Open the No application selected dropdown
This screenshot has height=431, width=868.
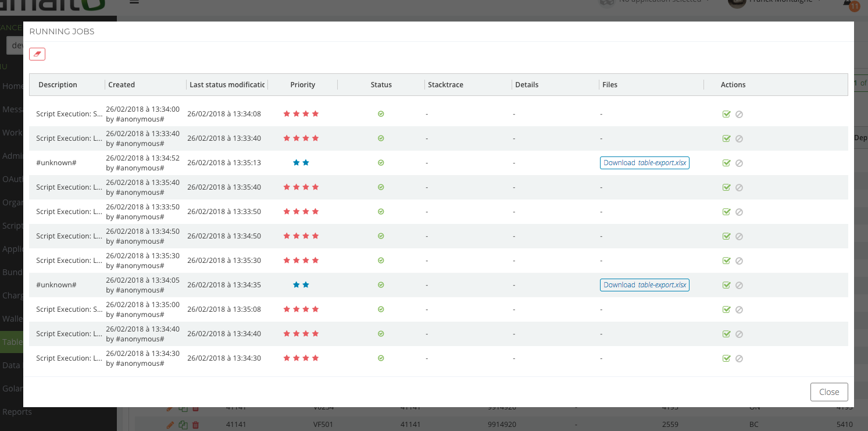pos(660,2)
